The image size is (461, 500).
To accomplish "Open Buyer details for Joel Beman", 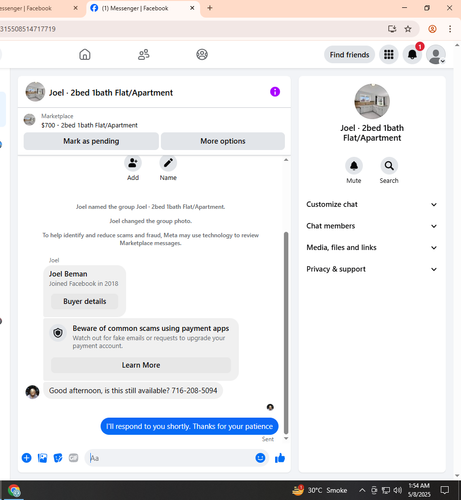I will pyautogui.click(x=85, y=301).
